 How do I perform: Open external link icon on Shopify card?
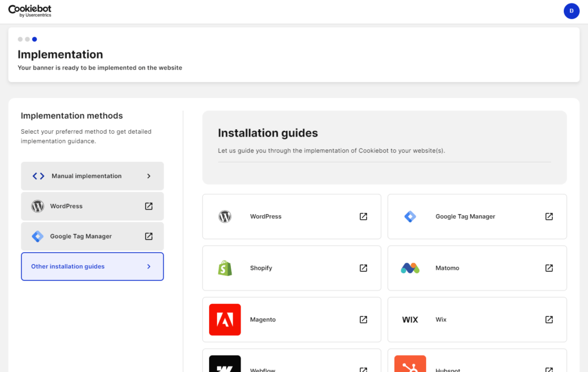(x=363, y=268)
